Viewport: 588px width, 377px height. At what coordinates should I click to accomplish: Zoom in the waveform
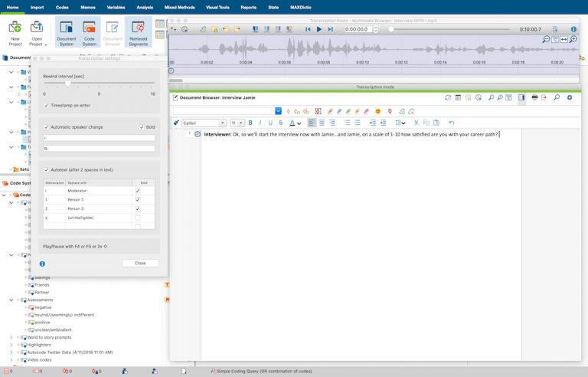coord(573,39)
